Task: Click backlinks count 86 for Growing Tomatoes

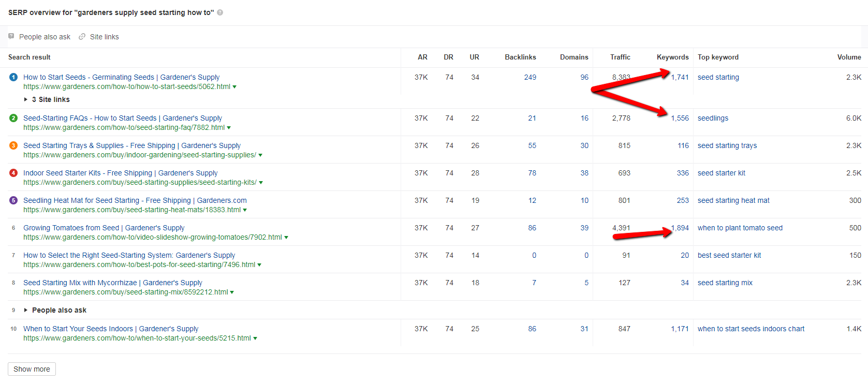Action: click(532, 228)
